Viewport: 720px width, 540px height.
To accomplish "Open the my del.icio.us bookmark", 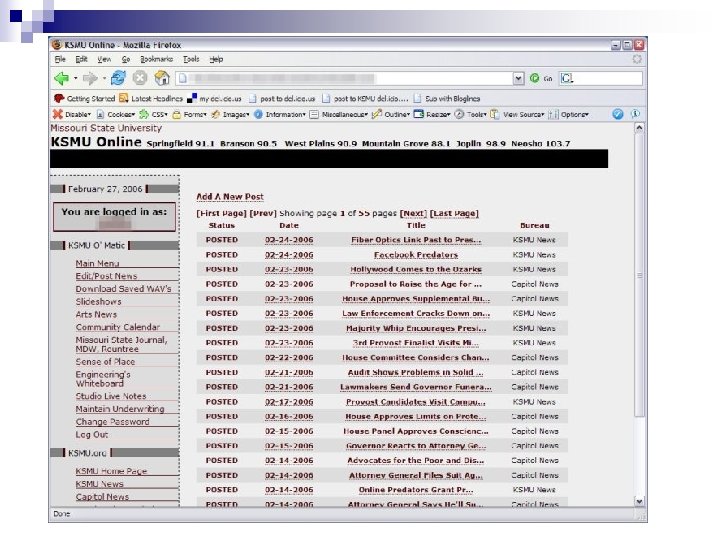I will click(214, 98).
